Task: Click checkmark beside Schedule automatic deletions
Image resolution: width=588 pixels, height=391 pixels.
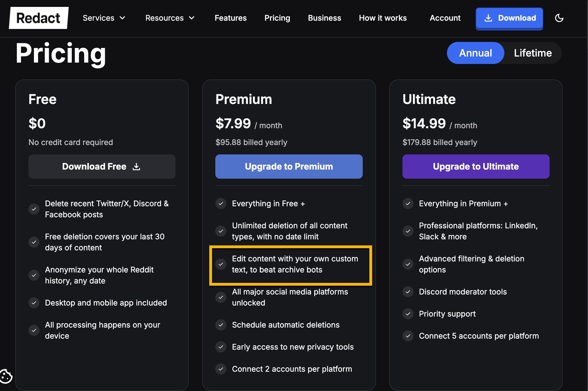Action: (x=221, y=325)
